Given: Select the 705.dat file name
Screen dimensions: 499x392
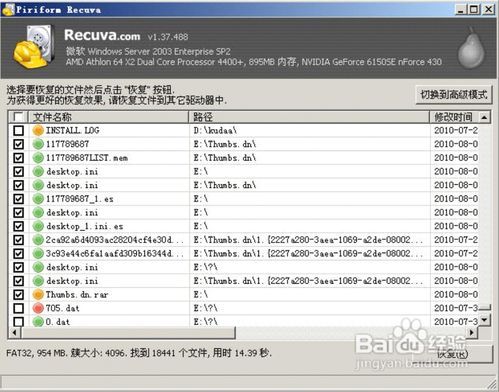Looking at the screenshot, I should point(62,308).
